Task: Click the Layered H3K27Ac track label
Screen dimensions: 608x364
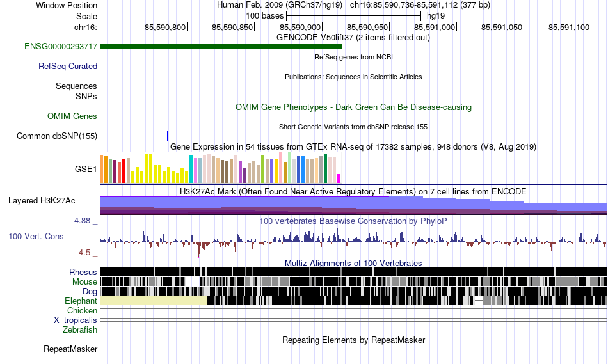Action: 42,200
